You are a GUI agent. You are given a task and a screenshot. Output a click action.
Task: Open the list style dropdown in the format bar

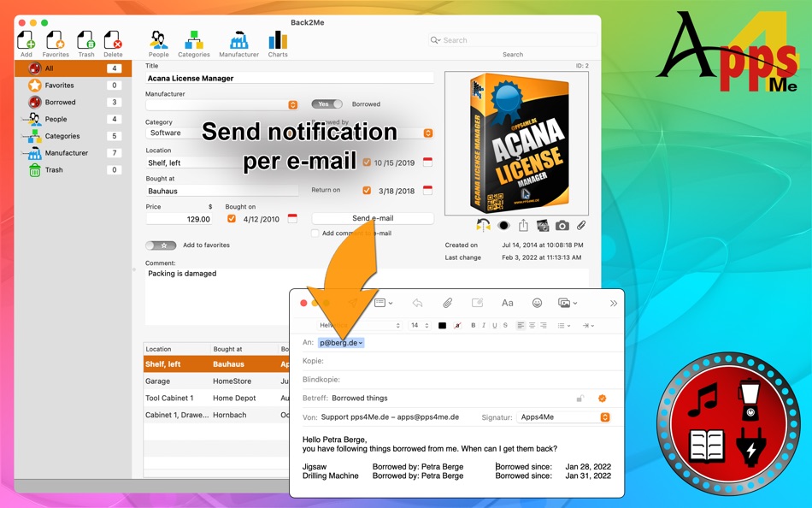[563, 326]
